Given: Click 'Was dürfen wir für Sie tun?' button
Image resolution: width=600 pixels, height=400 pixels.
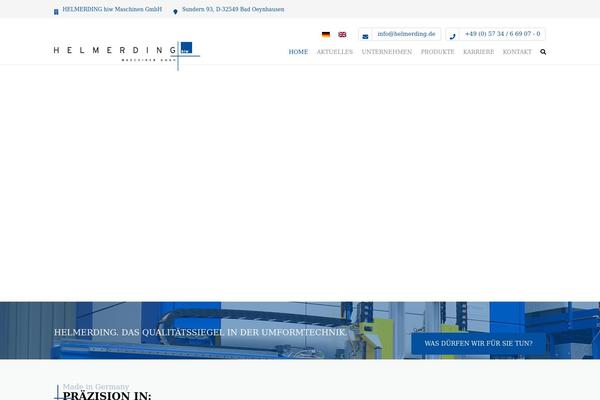Looking at the screenshot, I should coord(478,343).
